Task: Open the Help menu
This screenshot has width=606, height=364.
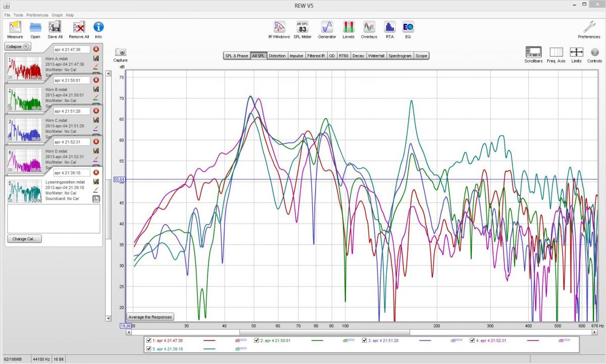Action: (x=70, y=15)
